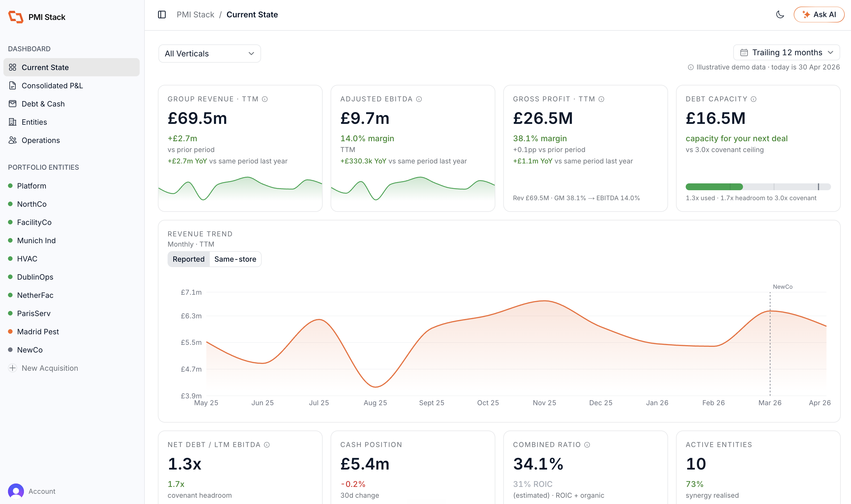Click Current State breadcrumb

coord(252,15)
